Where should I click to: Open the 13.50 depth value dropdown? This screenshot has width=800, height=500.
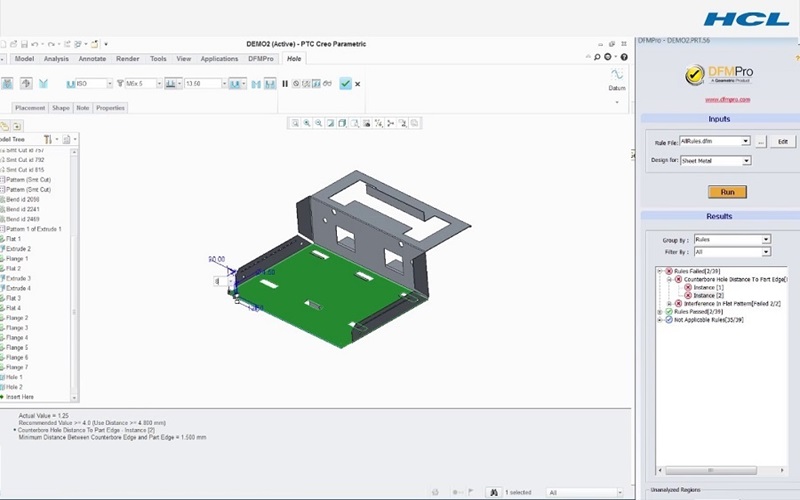[224, 84]
